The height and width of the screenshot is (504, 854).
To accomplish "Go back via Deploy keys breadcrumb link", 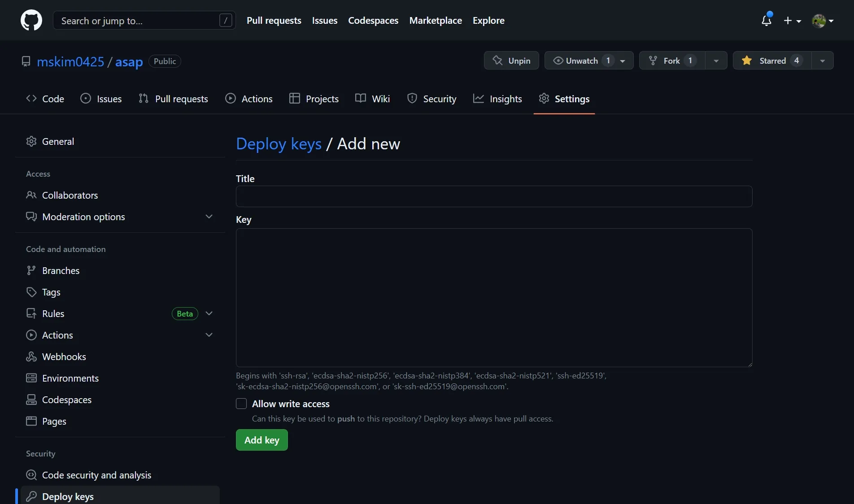I will point(279,144).
